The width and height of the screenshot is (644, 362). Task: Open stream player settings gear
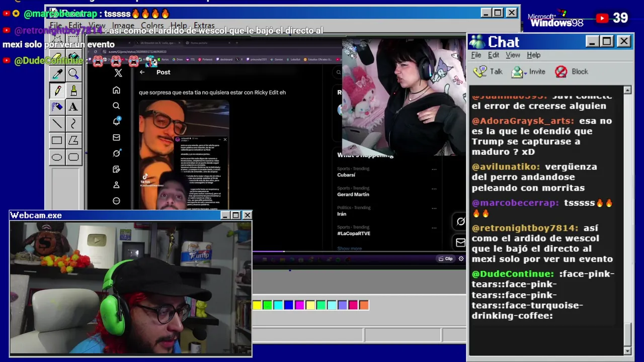[461, 258]
